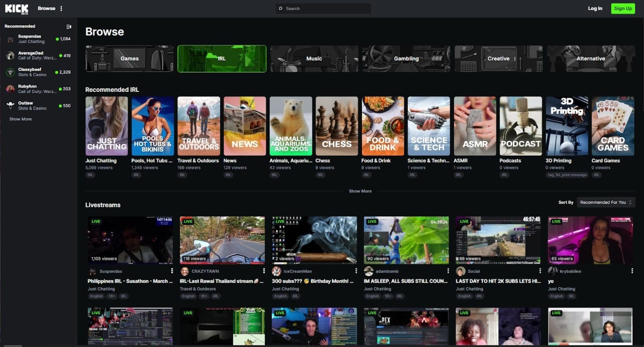This screenshot has width=644, height=347.
Task: Expand Show More under Recommended IRL
Action: coord(360,191)
